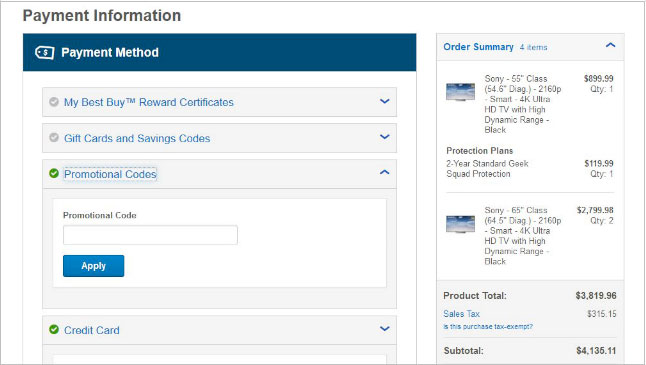
Task: Apply the promotional code
Action: coord(94,266)
